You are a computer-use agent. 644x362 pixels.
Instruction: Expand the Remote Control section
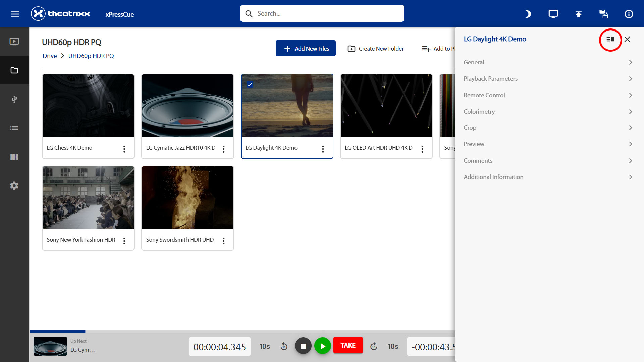click(548, 95)
